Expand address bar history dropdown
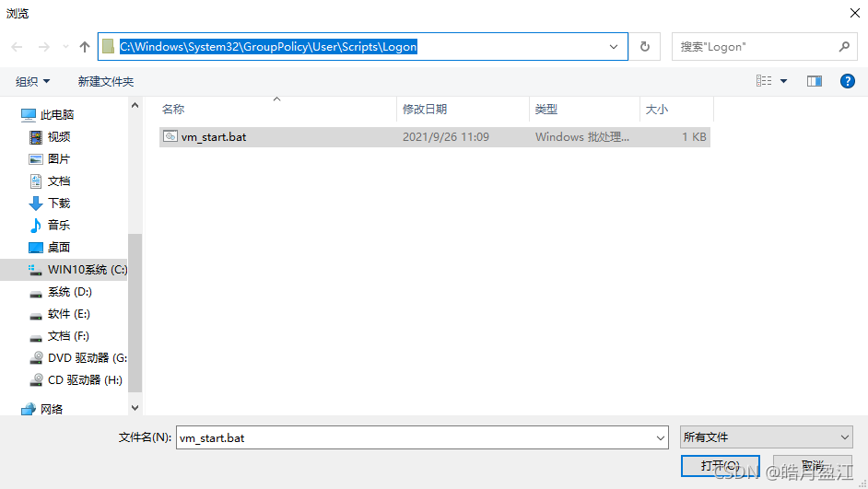Image resolution: width=868 pixels, height=489 pixels. pos(614,47)
